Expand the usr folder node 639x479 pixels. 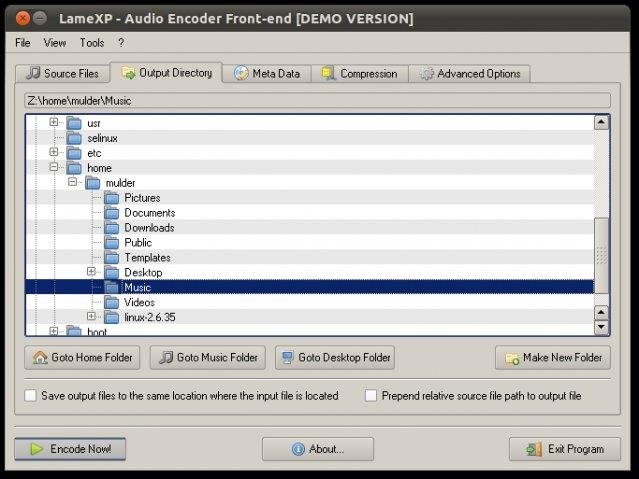tap(53, 122)
